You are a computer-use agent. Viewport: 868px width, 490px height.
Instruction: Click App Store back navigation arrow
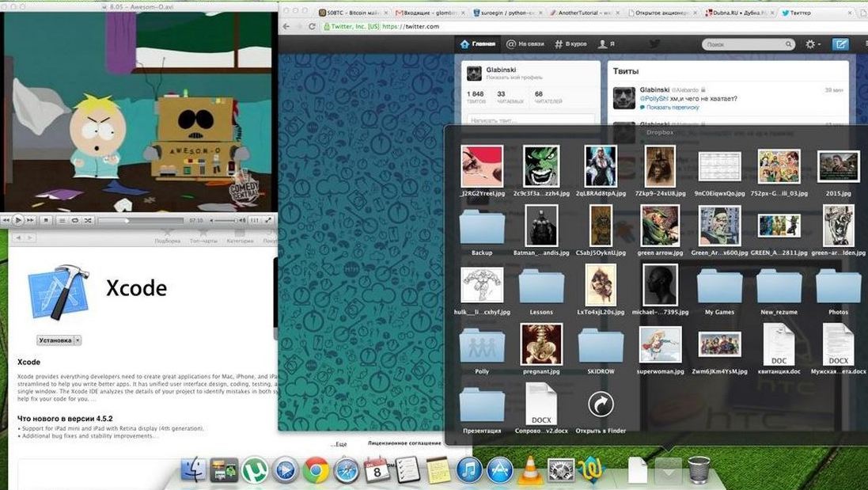pyautogui.click(x=17, y=237)
